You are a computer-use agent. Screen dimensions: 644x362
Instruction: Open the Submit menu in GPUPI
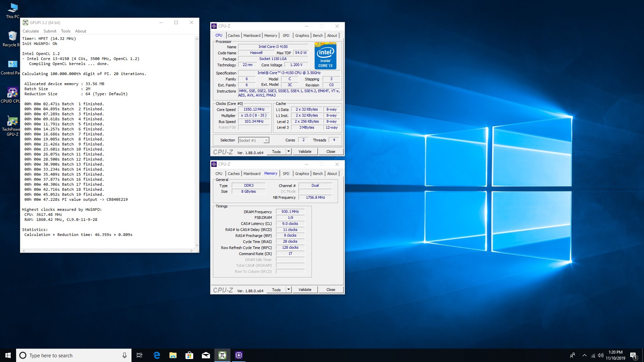pos(50,31)
